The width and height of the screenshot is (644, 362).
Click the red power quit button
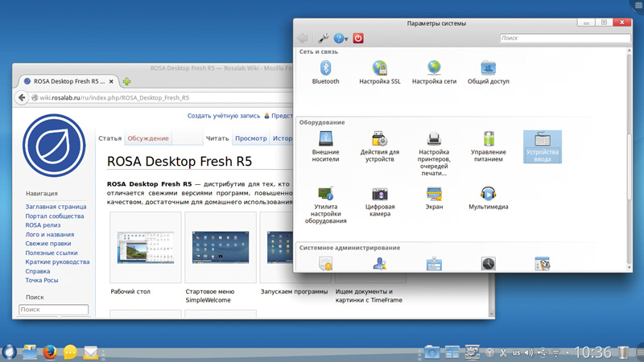pyautogui.click(x=358, y=38)
